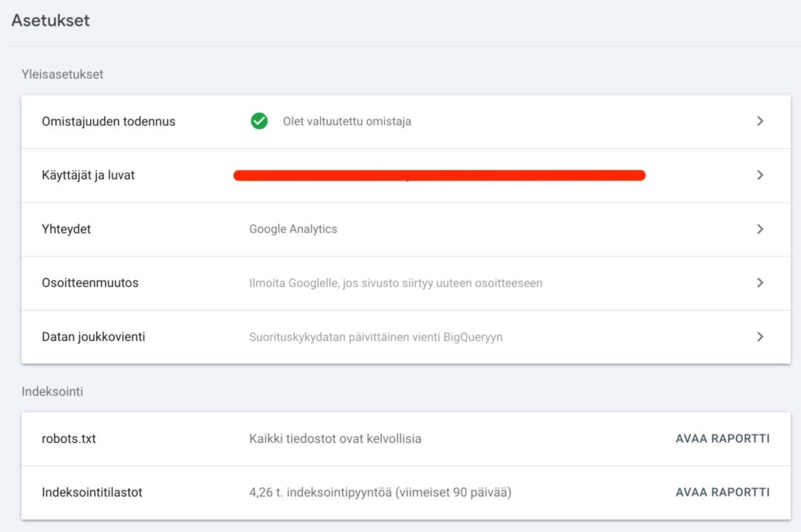Open Yhteydet using its right arrow
This screenshot has width=801, height=532.
click(x=760, y=229)
